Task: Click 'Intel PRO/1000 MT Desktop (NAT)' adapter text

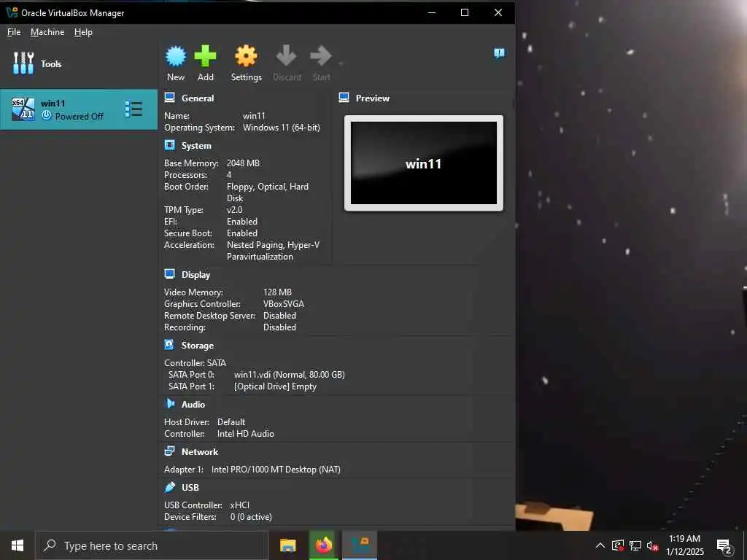Action: pos(276,470)
